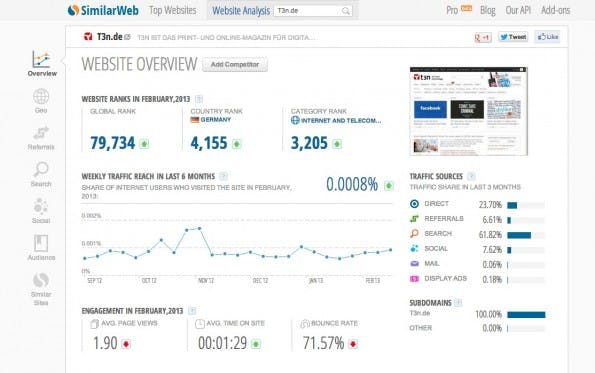Image resolution: width=595 pixels, height=373 pixels.
Task: Click the Direct traffic source icon
Action: tap(414, 204)
